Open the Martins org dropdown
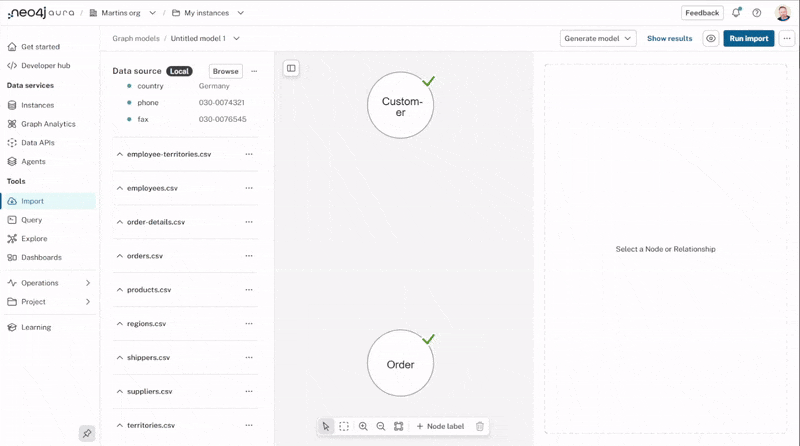Image resolution: width=800 pixels, height=446 pixels. pyautogui.click(x=152, y=13)
